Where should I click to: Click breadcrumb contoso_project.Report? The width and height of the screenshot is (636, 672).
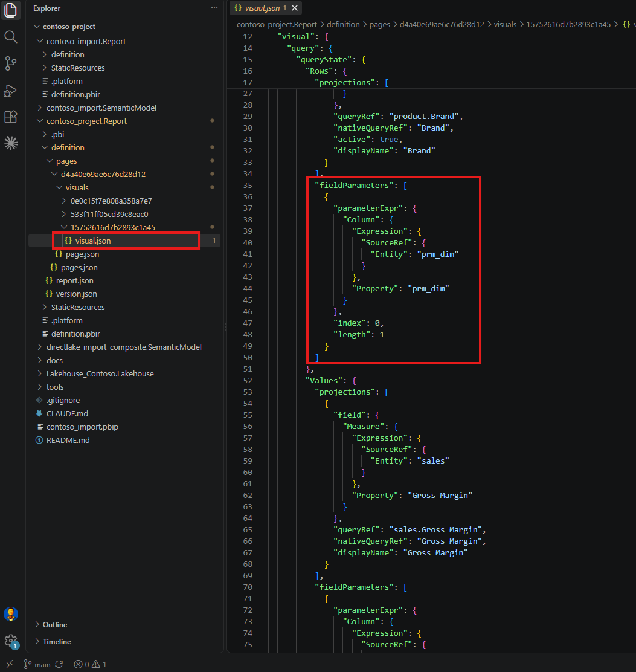pyautogui.click(x=277, y=24)
